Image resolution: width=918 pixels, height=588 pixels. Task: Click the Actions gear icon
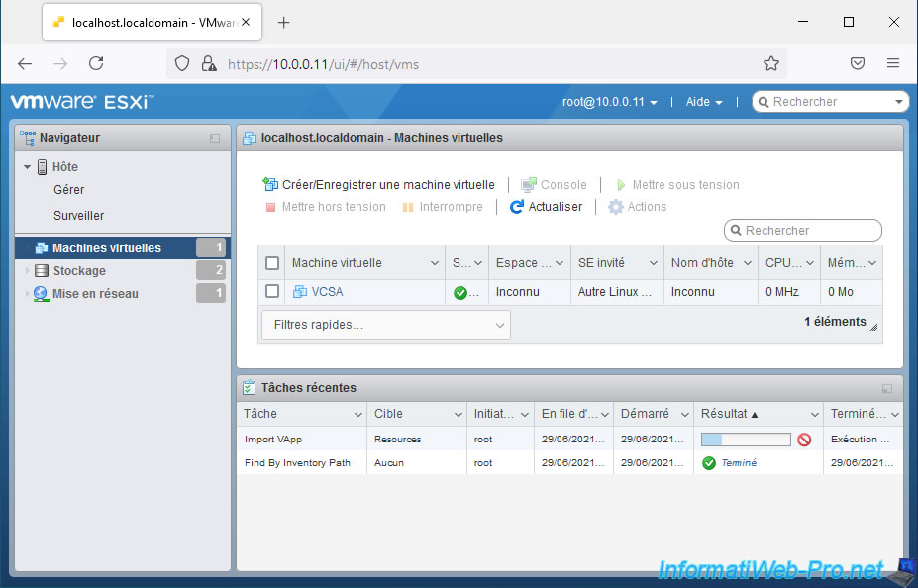[x=616, y=207]
